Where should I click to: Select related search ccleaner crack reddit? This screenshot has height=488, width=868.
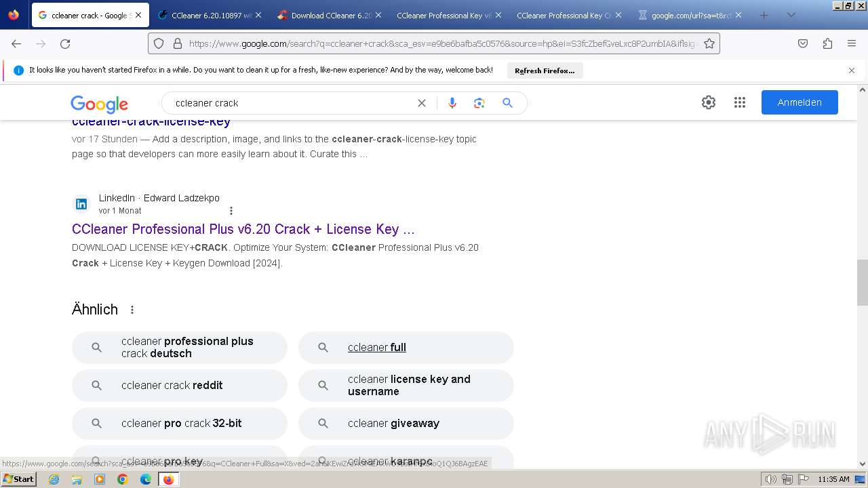(180, 386)
